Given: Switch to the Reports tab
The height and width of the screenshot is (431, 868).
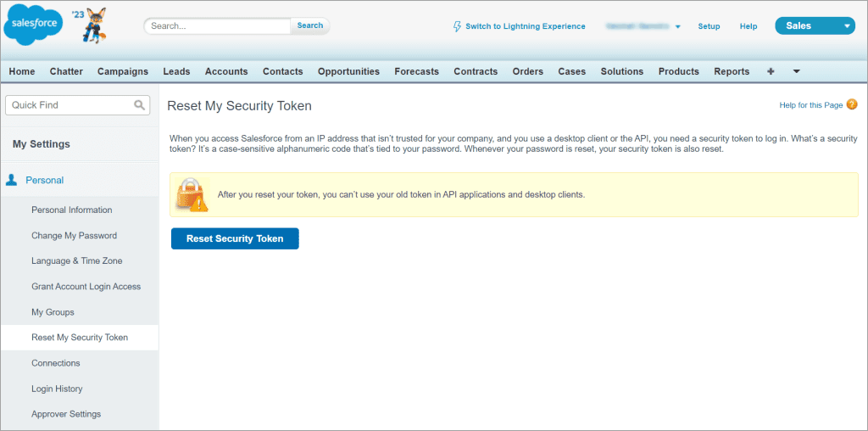Looking at the screenshot, I should (731, 71).
